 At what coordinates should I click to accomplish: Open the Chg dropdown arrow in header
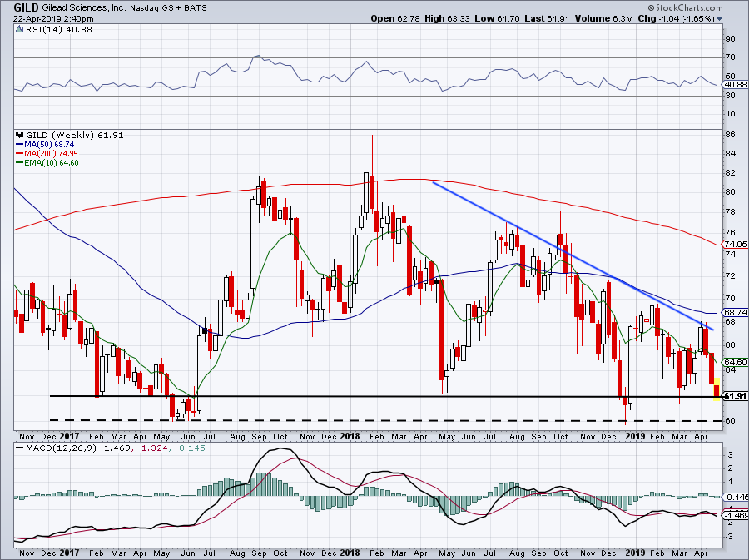pyautogui.click(x=719, y=19)
